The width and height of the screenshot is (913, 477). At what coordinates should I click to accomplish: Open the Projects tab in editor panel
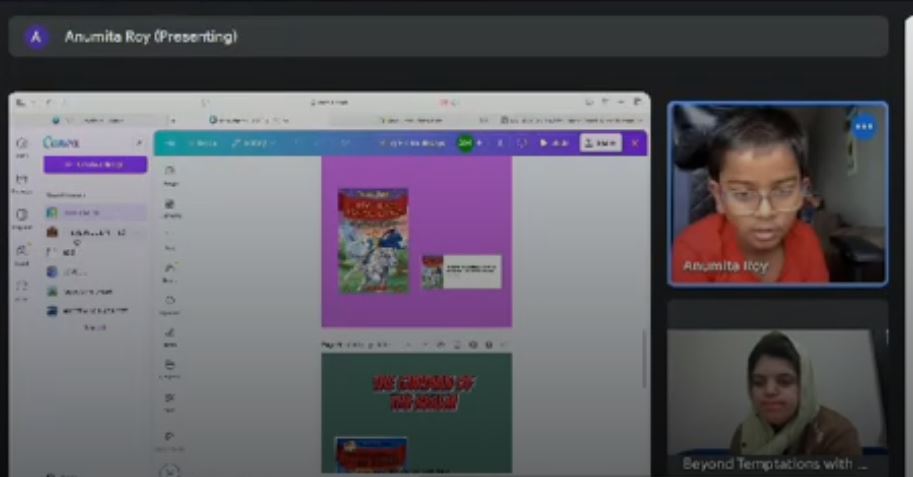pos(170,369)
